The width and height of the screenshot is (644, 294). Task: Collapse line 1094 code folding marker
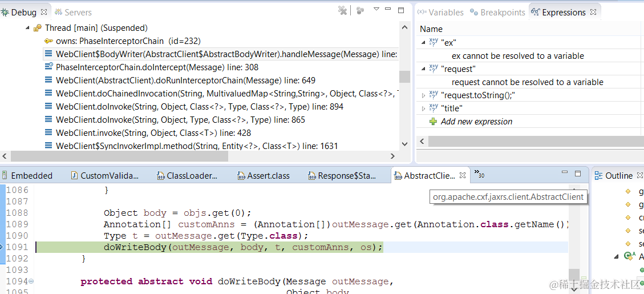click(31, 281)
